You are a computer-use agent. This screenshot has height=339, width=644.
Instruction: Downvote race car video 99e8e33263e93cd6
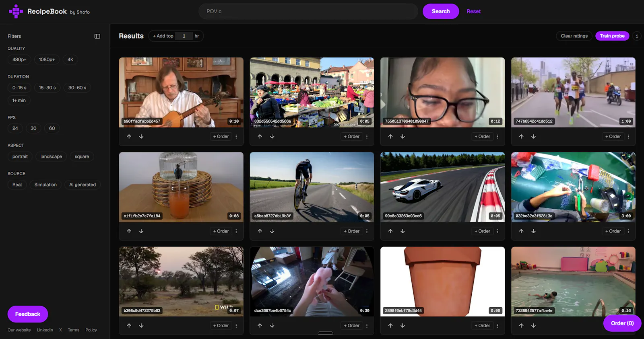[402, 231]
